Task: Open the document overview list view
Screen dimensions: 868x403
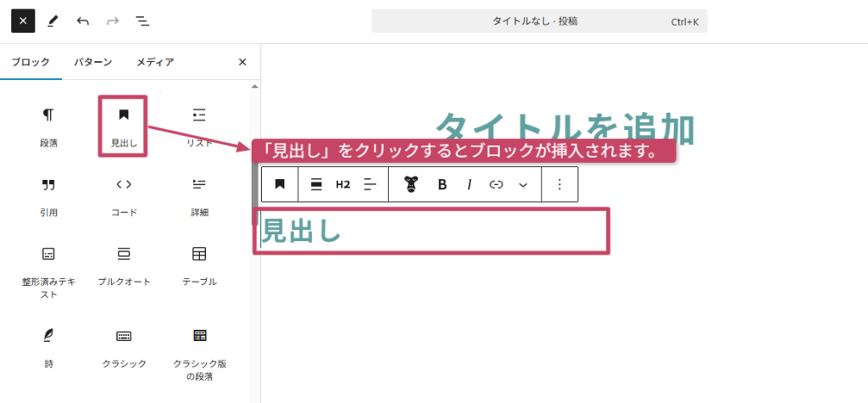Action: coord(142,21)
